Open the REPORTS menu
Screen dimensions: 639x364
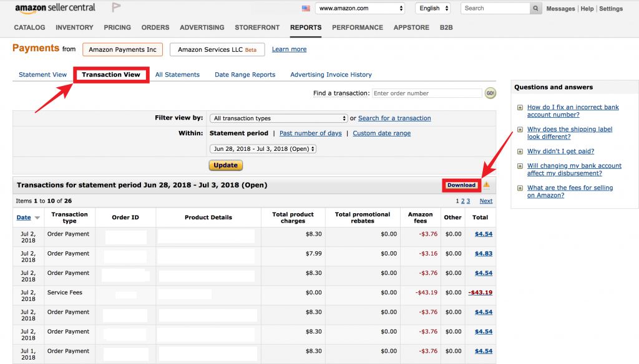(306, 27)
